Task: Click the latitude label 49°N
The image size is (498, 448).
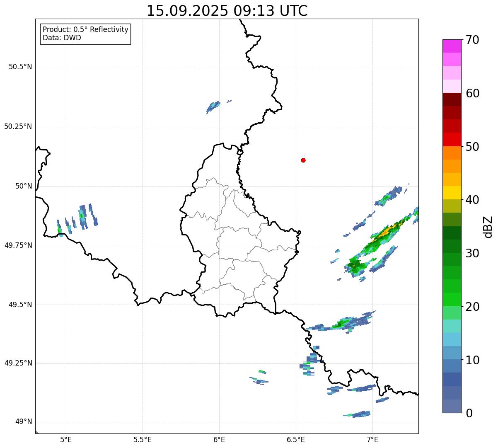Action: pyautogui.click(x=24, y=422)
